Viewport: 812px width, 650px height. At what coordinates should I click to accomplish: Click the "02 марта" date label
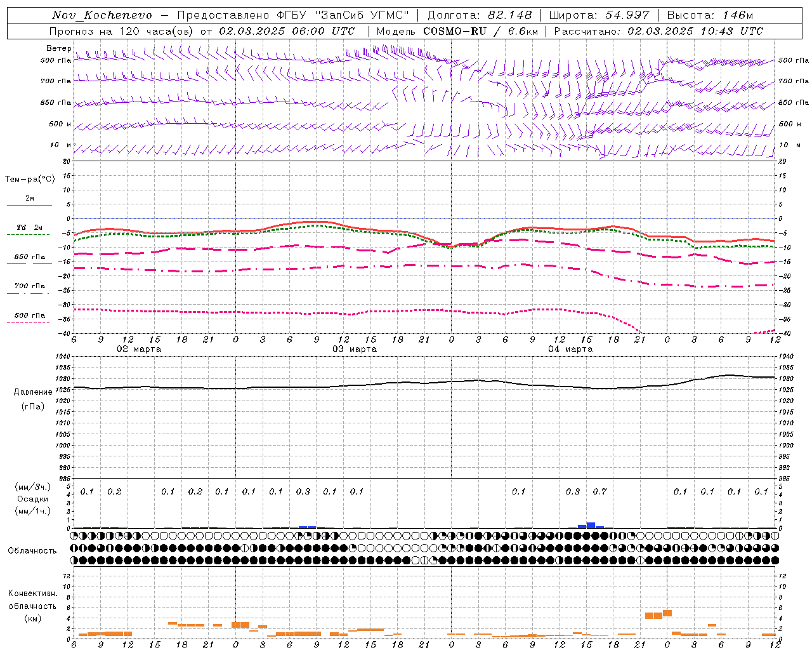139,349
